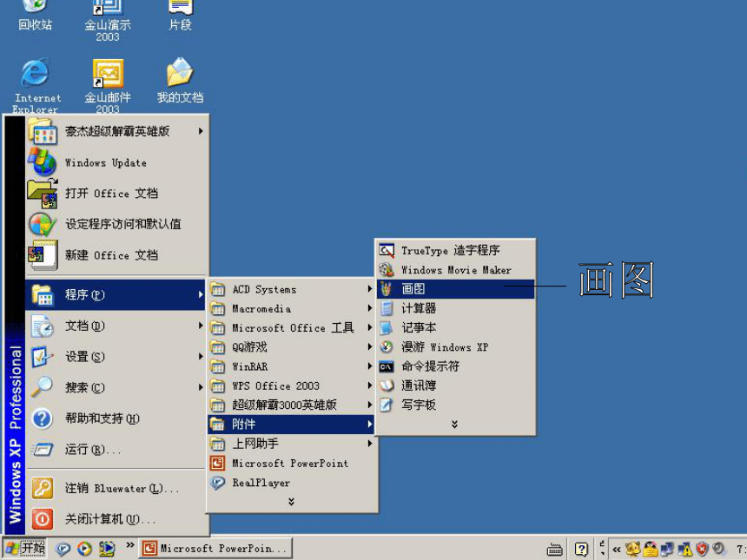
Task: Click the 豪杰超级解霸英雄版 icon
Action: [43, 131]
